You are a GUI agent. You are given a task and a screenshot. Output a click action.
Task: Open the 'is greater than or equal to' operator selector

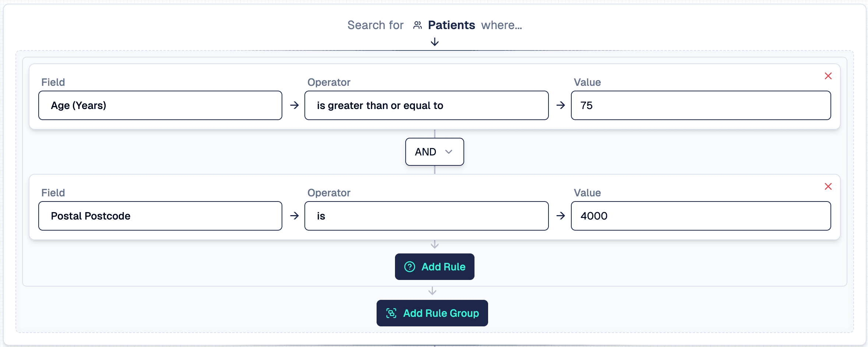(x=427, y=105)
